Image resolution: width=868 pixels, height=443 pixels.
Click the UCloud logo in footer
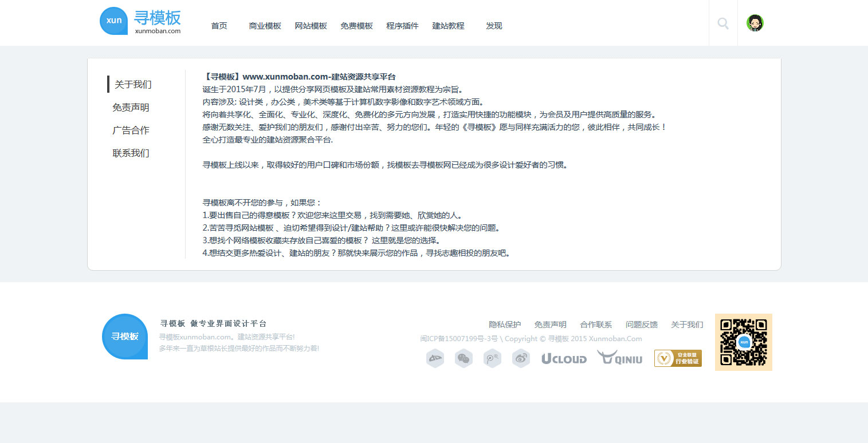click(564, 359)
